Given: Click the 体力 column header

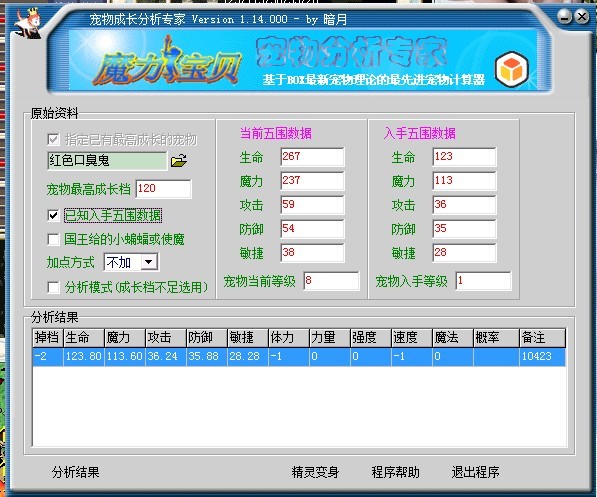Looking at the screenshot, I should pos(289,337).
